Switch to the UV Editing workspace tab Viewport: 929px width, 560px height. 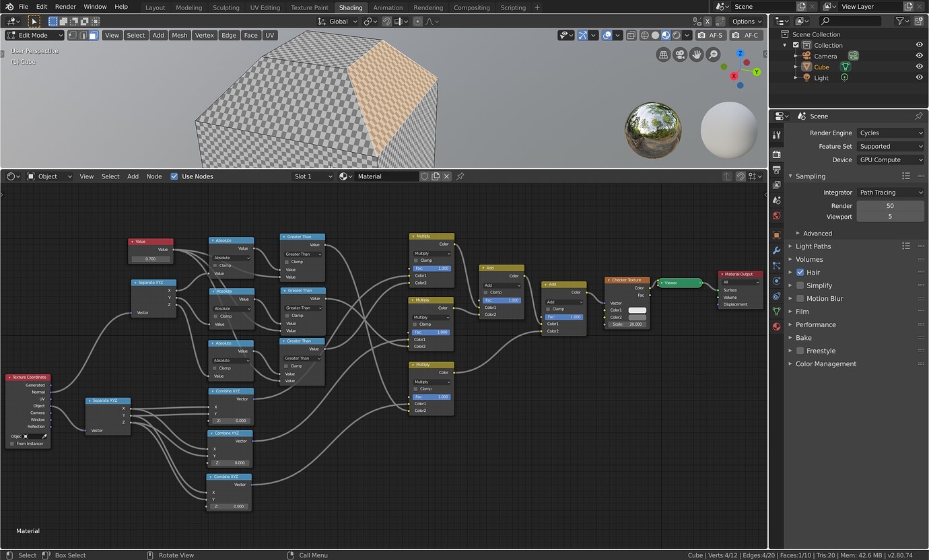pyautogui.click(x=265, y=7)
